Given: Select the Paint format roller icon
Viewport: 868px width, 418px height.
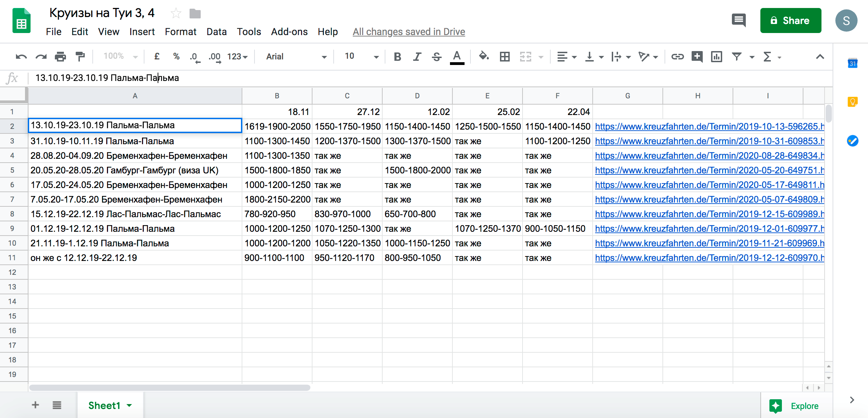Looking at the screenshot, I should pyautogui.click(x=80, y=57).
